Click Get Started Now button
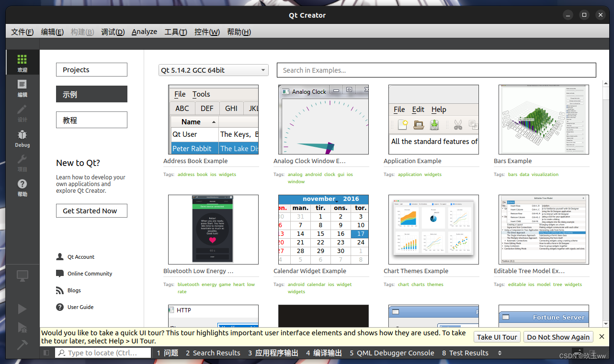 [x=91, y=211]
